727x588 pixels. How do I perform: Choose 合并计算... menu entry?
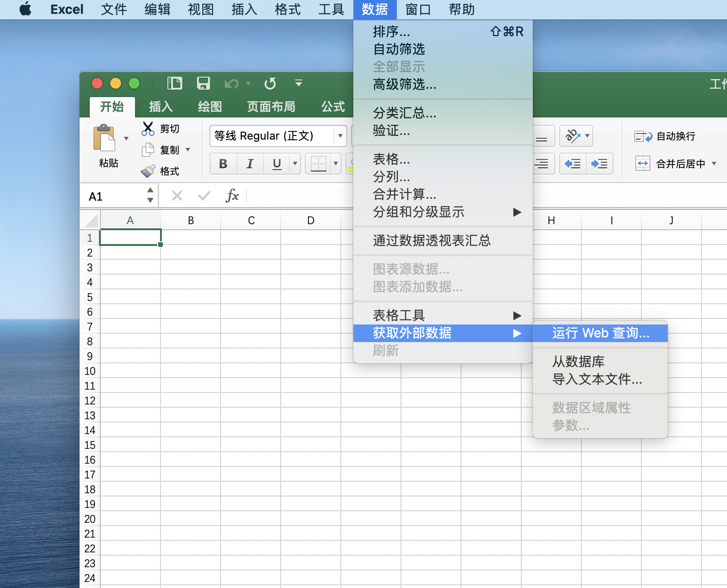pyautogui.click(x=443, y=194)
